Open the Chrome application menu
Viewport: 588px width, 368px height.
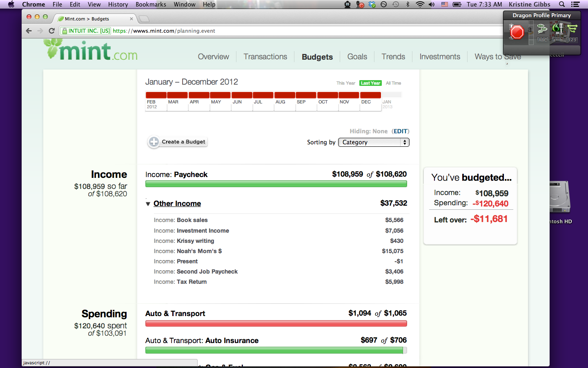click(33, 4)
